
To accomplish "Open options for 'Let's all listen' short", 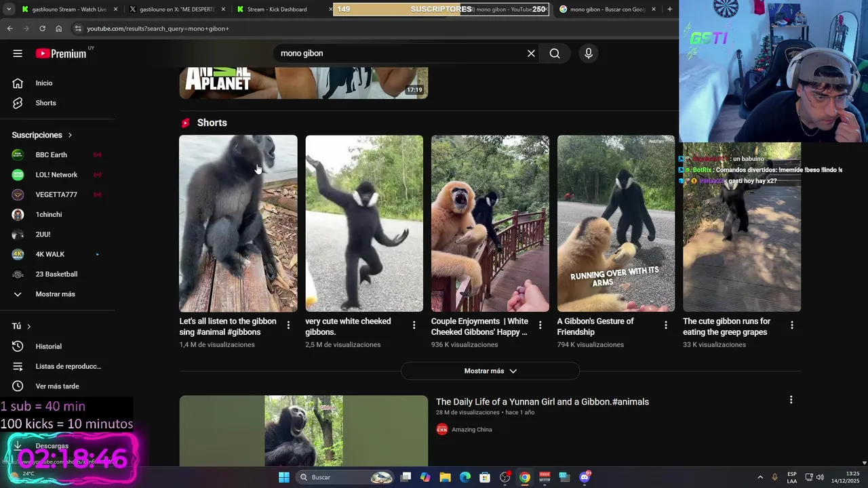I will (288, 325).
